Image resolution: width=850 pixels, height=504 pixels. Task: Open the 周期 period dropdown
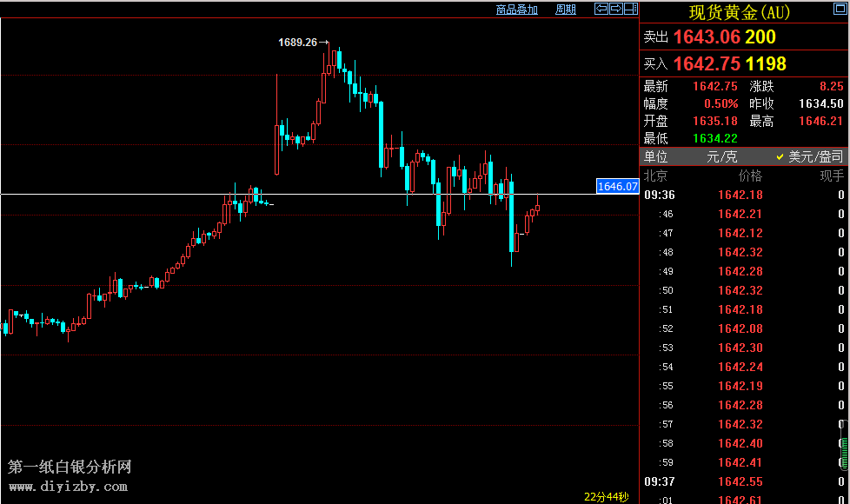point(565,10)
